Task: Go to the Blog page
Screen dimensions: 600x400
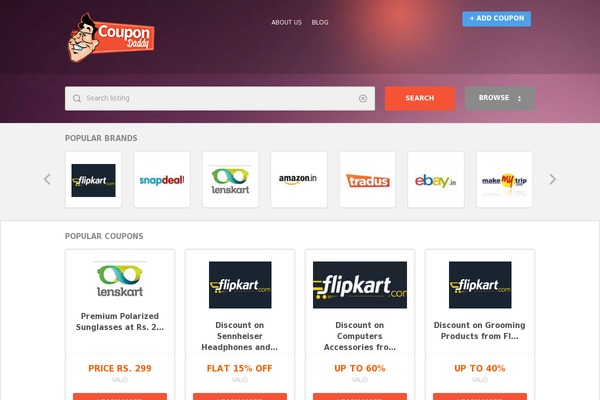Action: (x=320, y=23)
